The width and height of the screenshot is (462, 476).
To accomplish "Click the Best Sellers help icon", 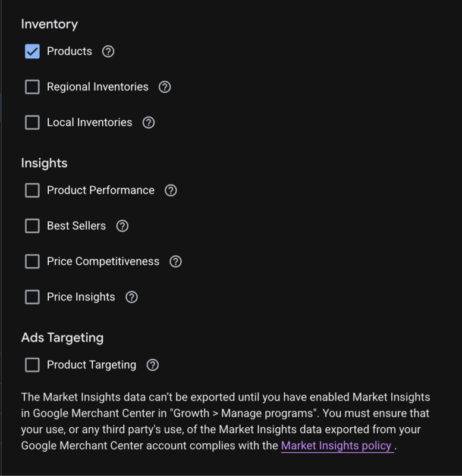I will click(122, 226).
